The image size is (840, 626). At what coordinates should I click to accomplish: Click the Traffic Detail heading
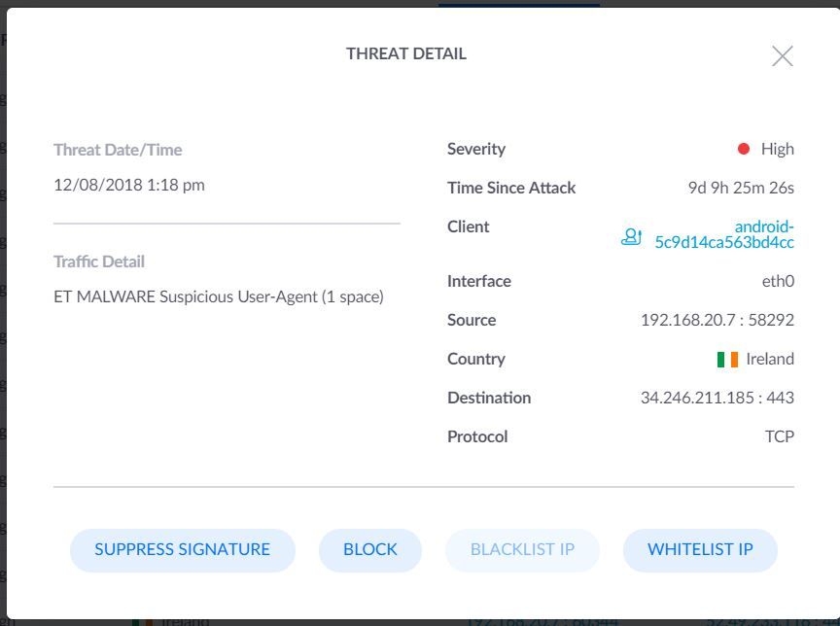[x=99, y=261]
